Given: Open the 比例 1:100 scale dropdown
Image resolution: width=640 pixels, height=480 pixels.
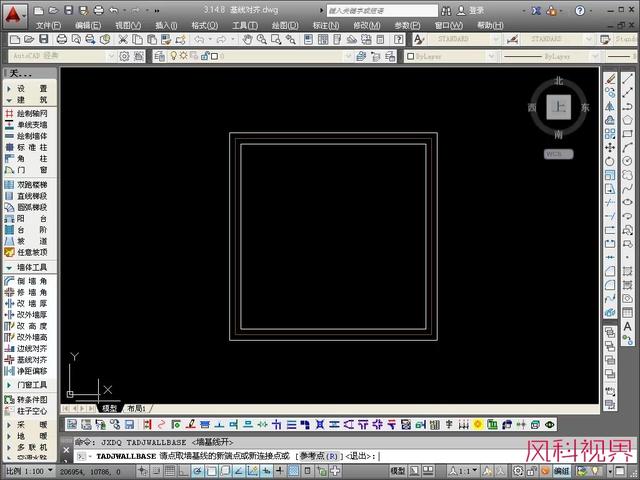Looking at the screenshot, I should coord(30,470).
